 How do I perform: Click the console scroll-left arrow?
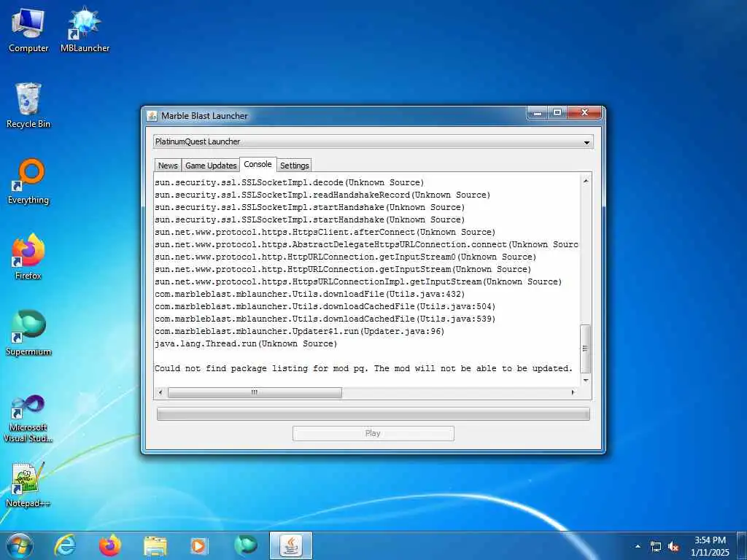click(x=160, y=392)
